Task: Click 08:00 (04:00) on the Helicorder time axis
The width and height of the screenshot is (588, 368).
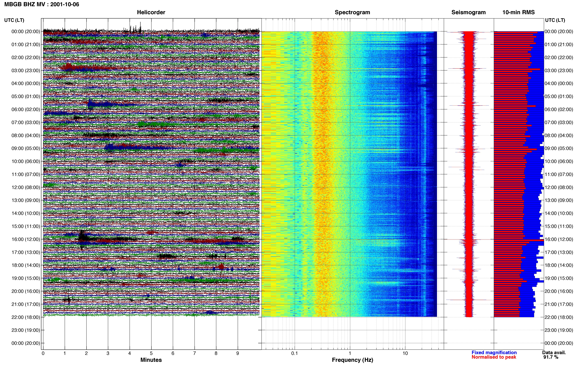Action: [x=26, y=136]
